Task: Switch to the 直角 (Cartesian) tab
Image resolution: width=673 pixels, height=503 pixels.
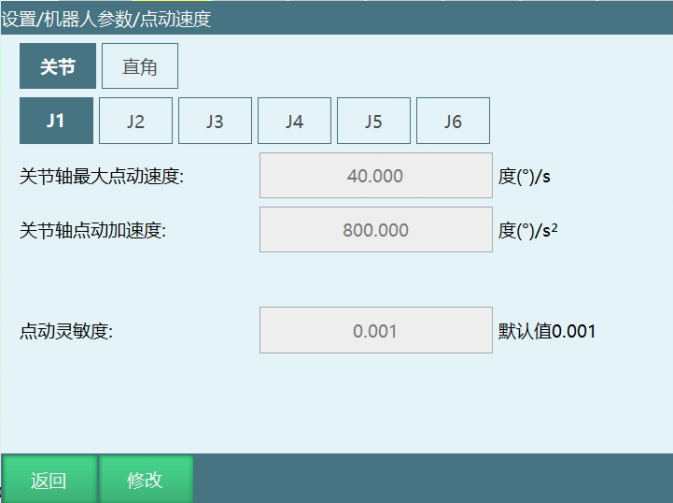Action: (x=139, y=67)
